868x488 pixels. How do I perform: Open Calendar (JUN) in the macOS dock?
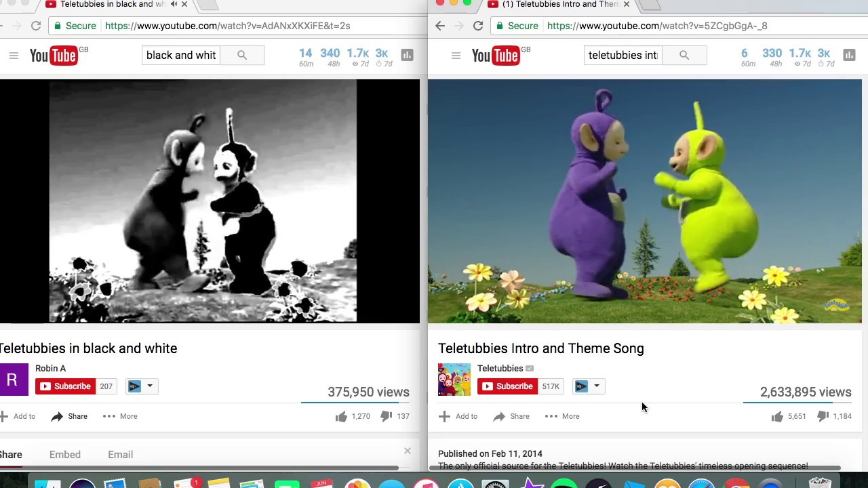click(x=322, y=483)
